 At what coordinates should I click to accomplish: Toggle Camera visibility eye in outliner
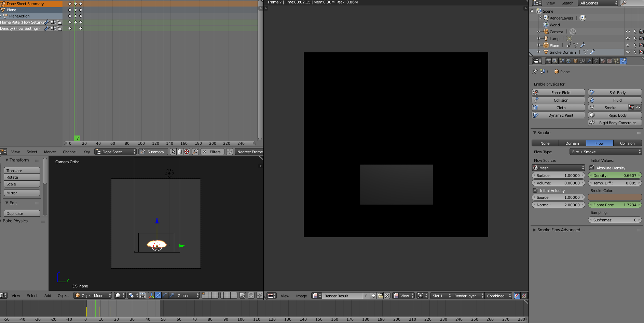click(x=628, y=31)
